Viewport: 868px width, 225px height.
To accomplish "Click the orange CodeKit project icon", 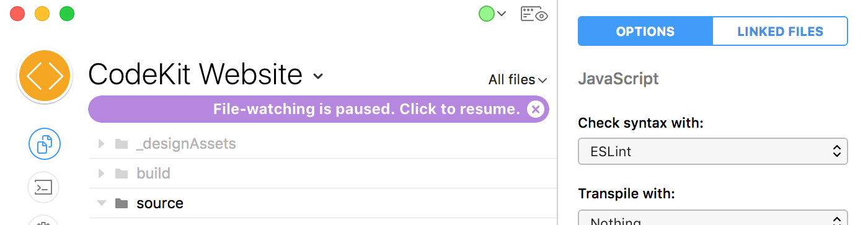I will [x=45, y=76].
